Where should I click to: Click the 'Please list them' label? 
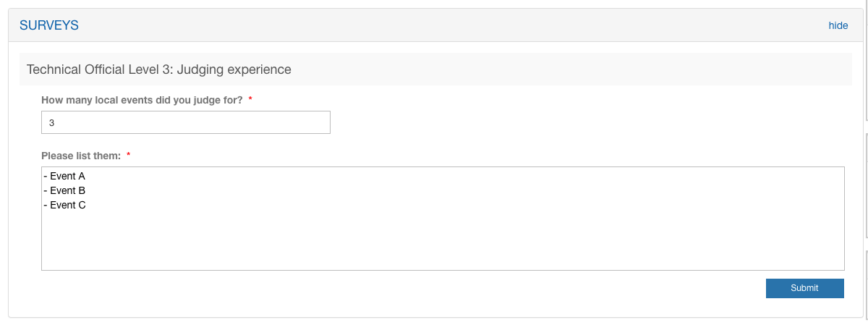(81, 156)
